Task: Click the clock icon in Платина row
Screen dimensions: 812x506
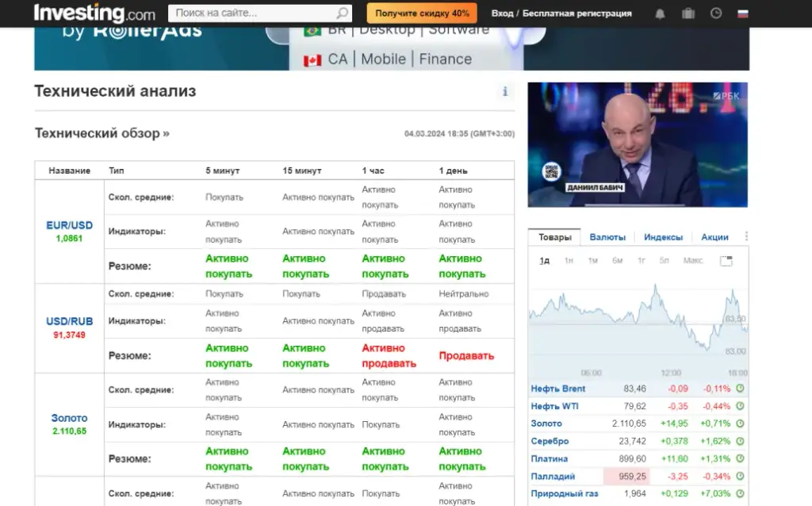Action: [740, 458]
